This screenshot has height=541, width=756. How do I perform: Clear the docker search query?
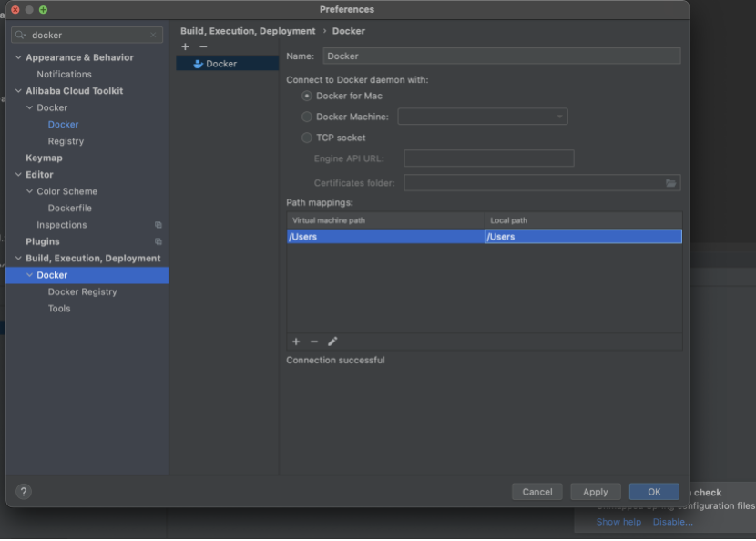151,35
